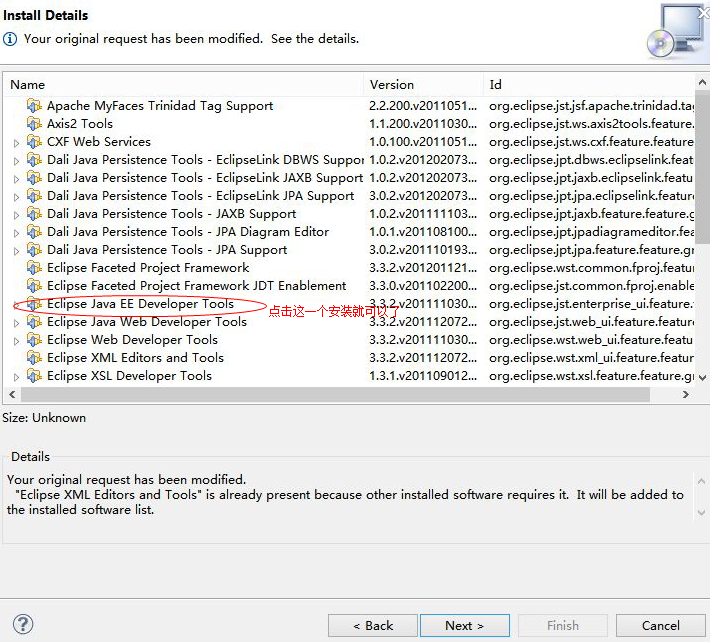
Task: Click version 1.0.100.v2011051... cell
Action: (x=423, y=142)
